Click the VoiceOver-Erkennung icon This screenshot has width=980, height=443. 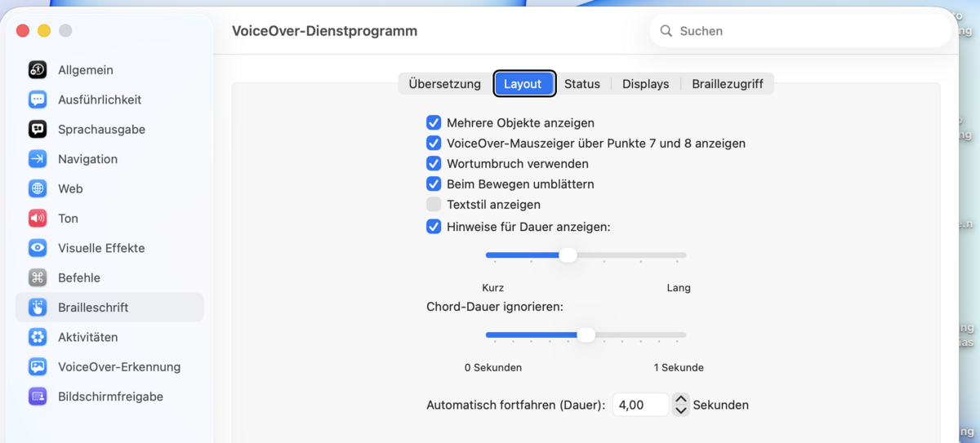[x=38, y=366]
